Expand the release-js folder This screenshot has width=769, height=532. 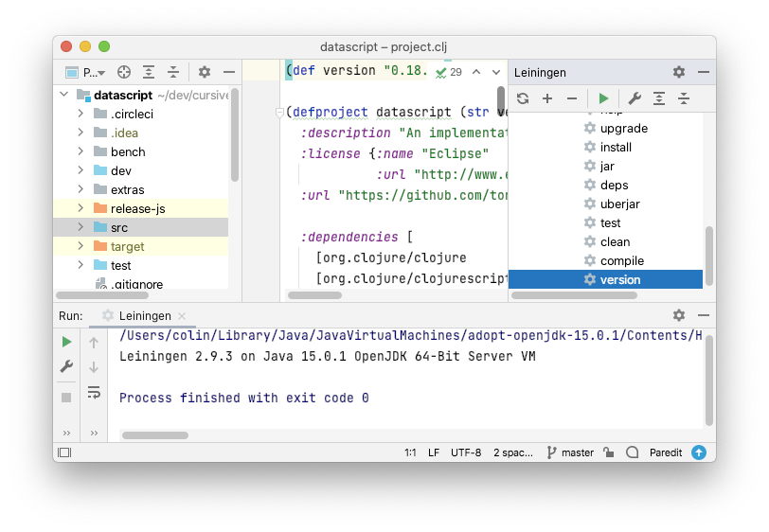coord(80,208)
